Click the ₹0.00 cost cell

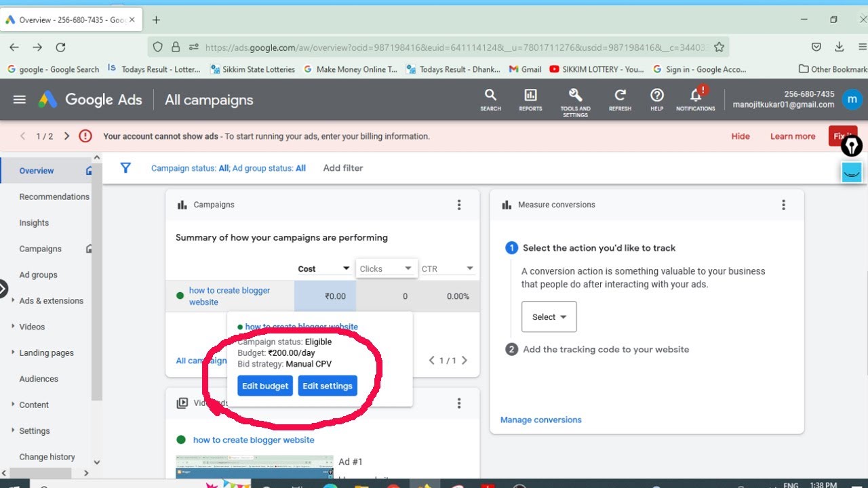coord(325,296)
